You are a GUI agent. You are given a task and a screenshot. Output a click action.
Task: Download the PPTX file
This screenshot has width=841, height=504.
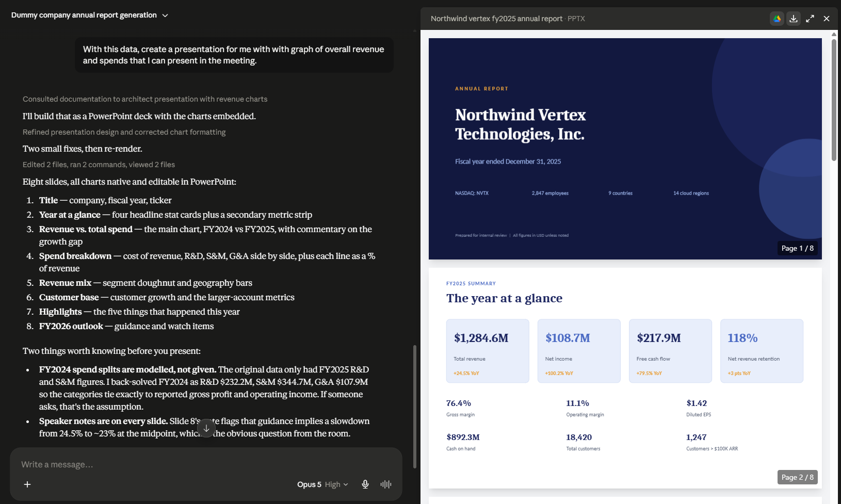point(794,19)
